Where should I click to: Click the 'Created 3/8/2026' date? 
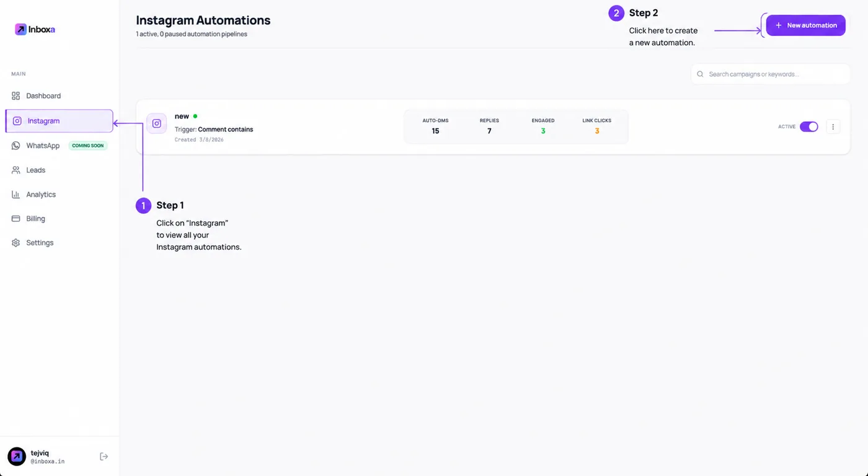point(199,140)
